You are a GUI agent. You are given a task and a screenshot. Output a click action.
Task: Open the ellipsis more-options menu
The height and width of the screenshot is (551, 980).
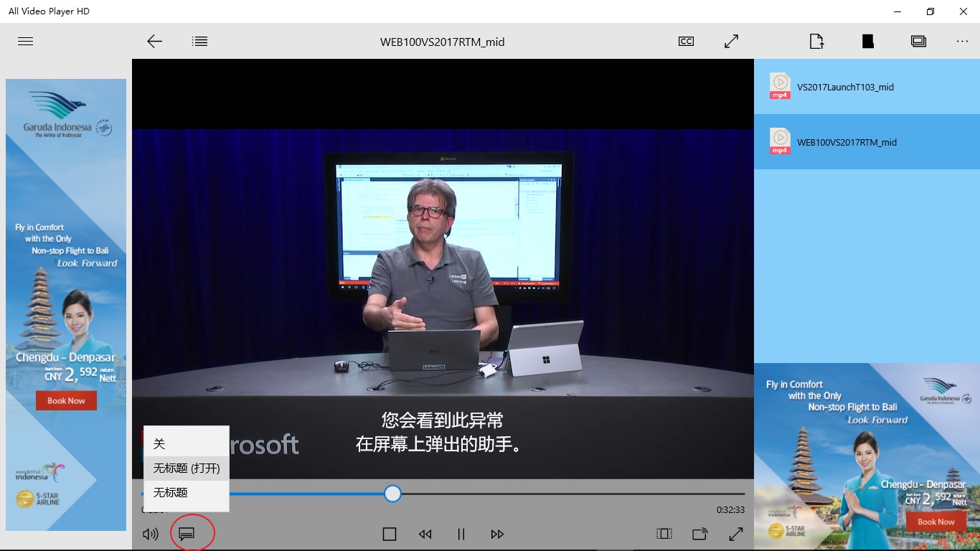click(x=962, y=41)
